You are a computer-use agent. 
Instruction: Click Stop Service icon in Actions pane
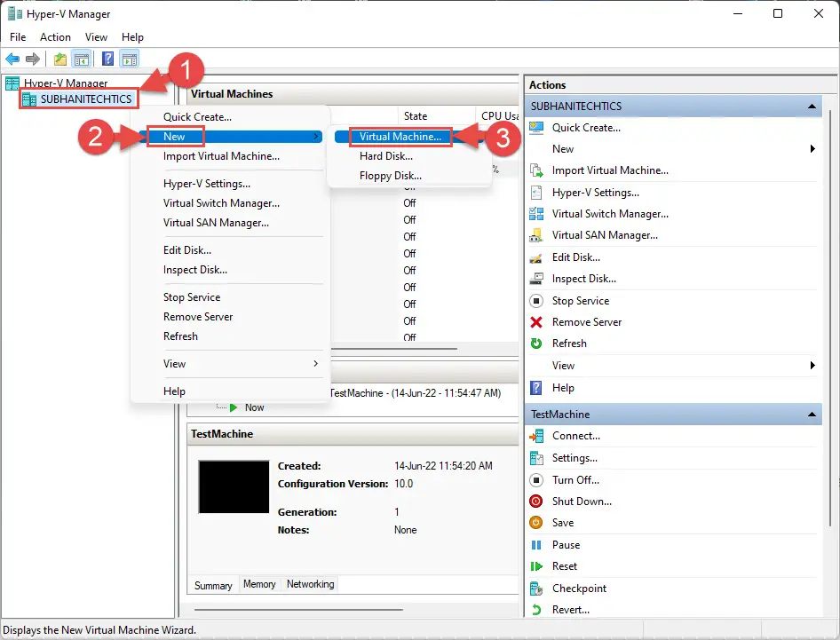pyautogui.click(x=536, y=301)
